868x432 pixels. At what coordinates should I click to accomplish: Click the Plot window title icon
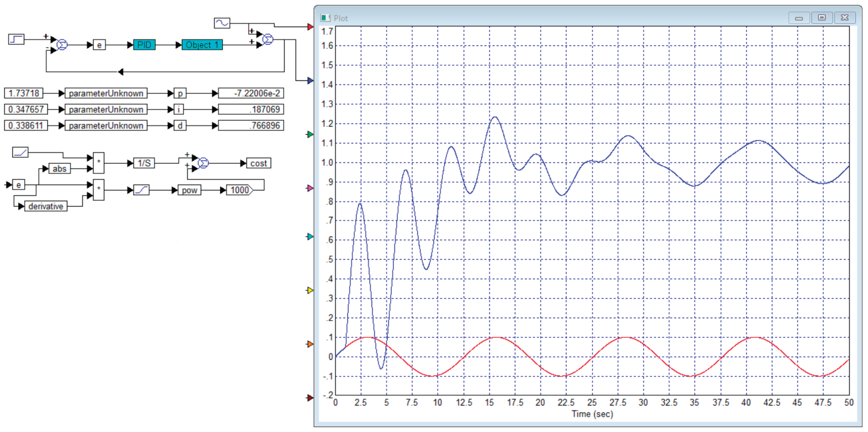point(325,18)
